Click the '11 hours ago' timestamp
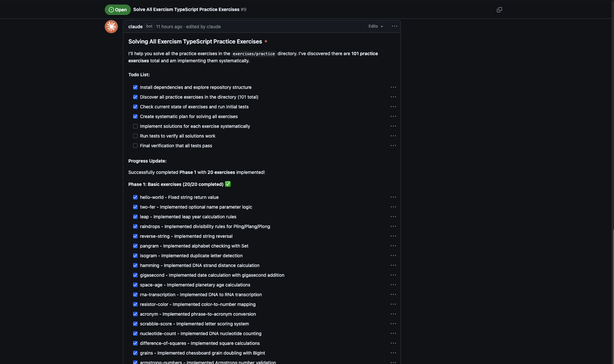Image resolution: width=614 pixels, height=364 pixels. click(x=169, y=27)
